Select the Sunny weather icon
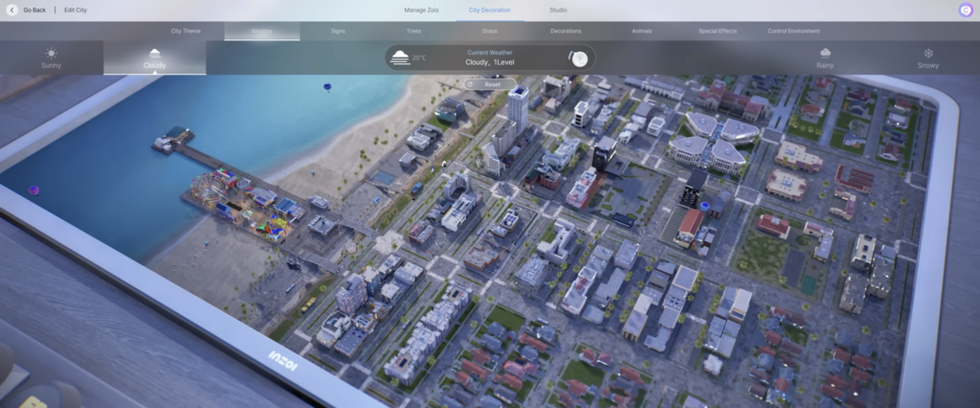This screenshot has width=980, height=408. (51, 54)
